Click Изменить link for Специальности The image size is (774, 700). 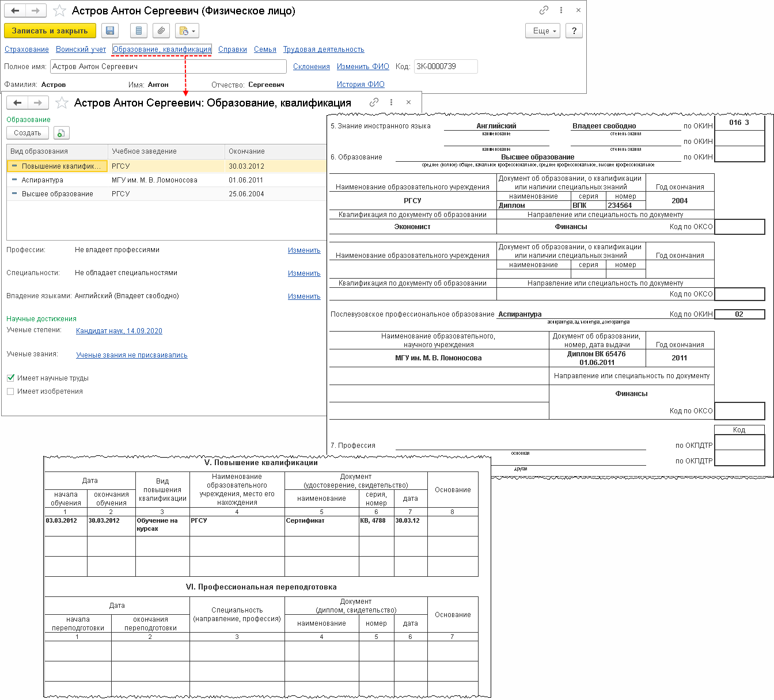point(304,273)
